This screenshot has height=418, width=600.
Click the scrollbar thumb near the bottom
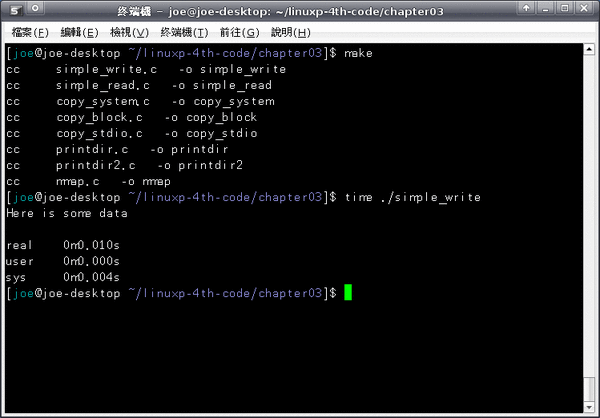589,389
